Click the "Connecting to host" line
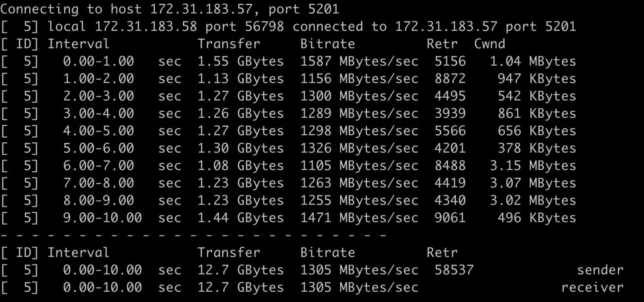Image resolution: width=644 pixels, height=302 pixels. tap(172, 9)
